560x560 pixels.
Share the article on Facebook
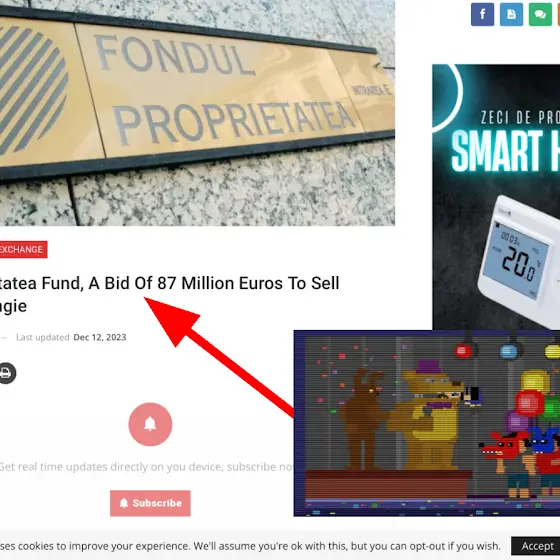(x=482, y=14)
